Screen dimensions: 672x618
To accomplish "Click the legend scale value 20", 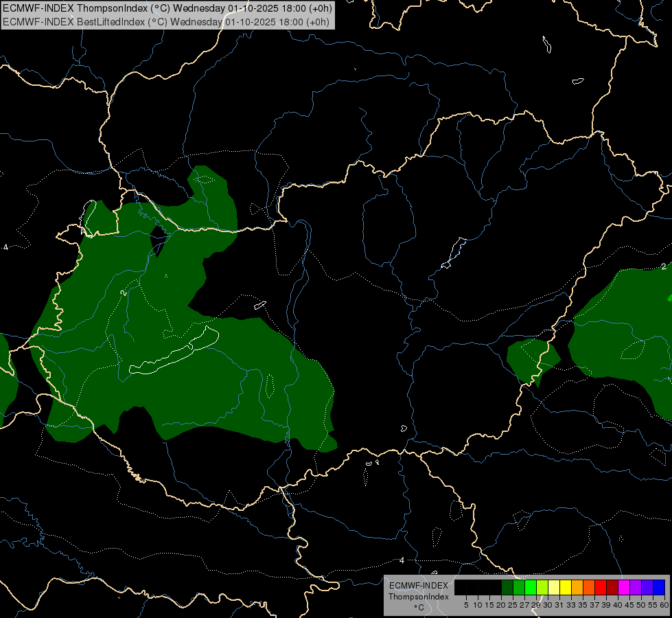I will coord(501,605).
